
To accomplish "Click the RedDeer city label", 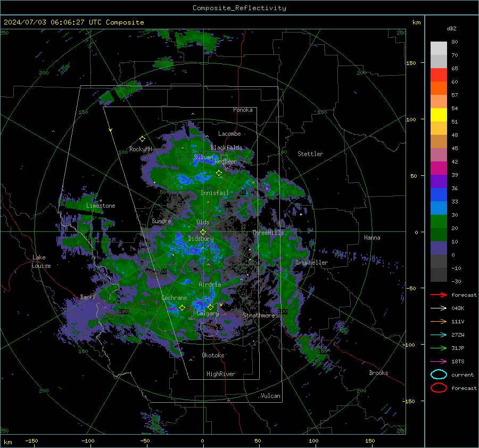I will click(x=226, y=161).
